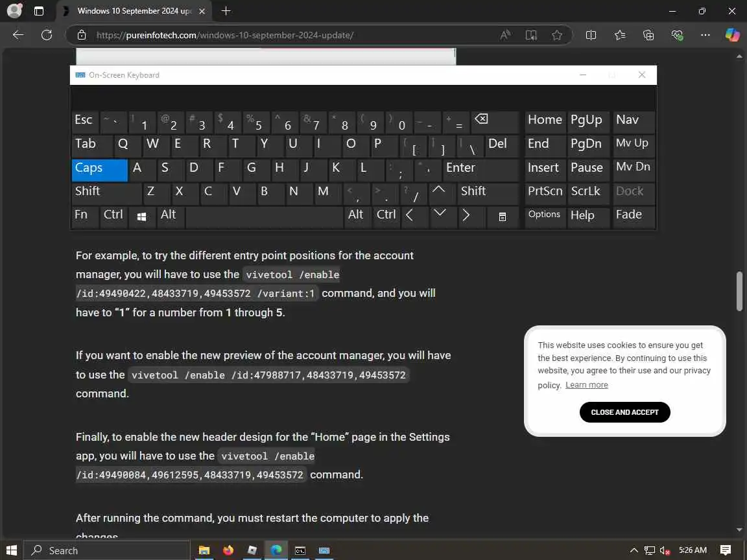The width and height of the screenshot is (747, 560).
Task: Select the Windows 10 September 2024 tab
Action: tap(134, 11)
